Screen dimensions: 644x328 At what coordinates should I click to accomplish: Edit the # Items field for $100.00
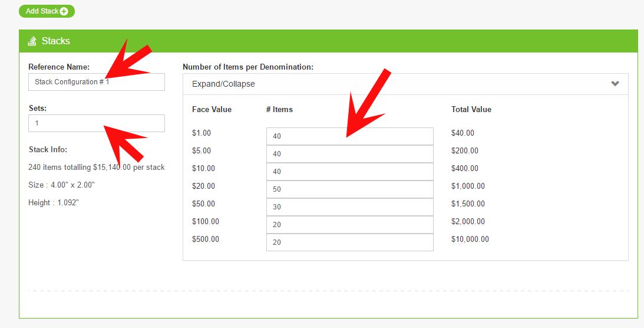[349, 224]
